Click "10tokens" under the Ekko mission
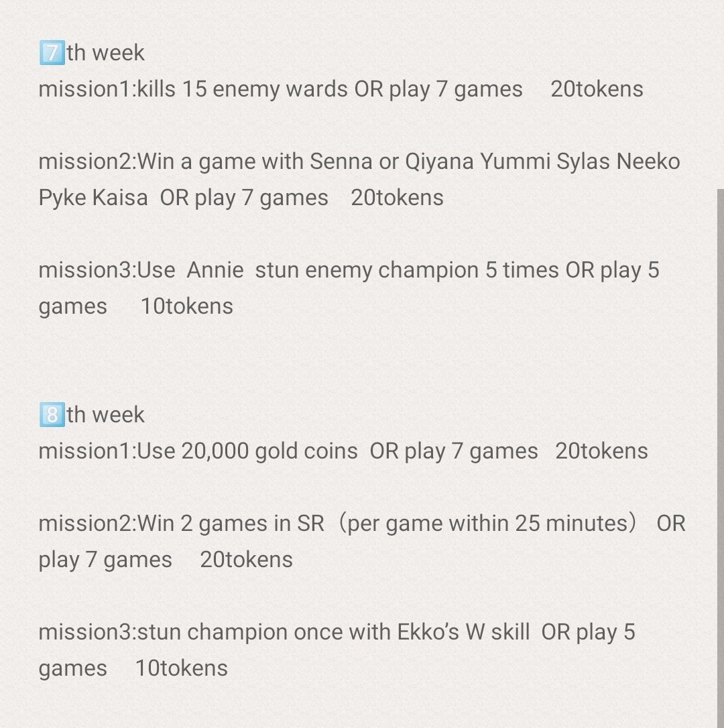Image resolution: width=724 pixels, height=728 pixels. tap(181, 668)
